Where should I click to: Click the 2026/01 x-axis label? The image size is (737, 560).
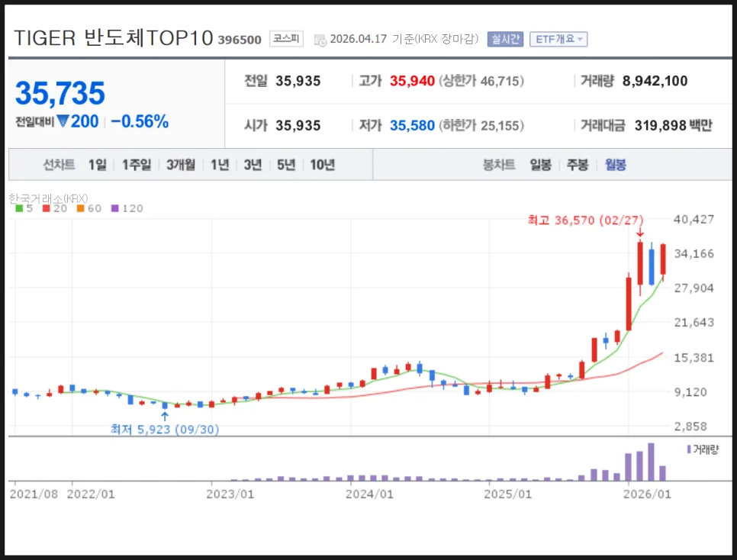647,494
